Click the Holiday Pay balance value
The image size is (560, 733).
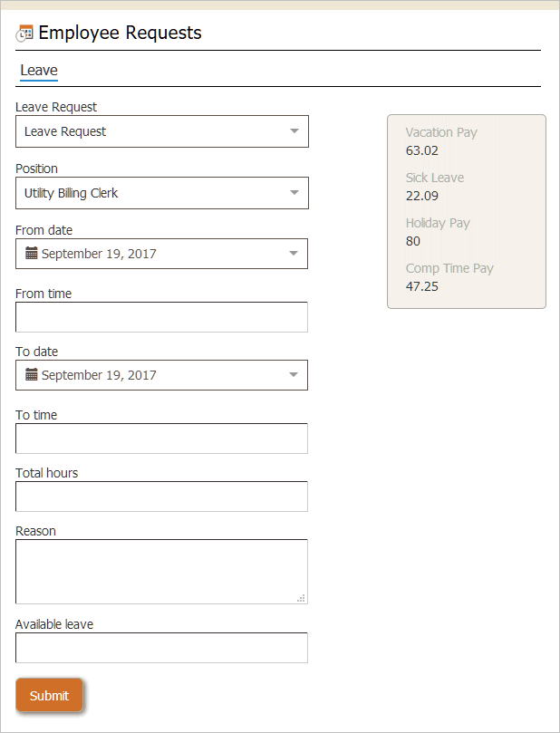tap(413, 241)
